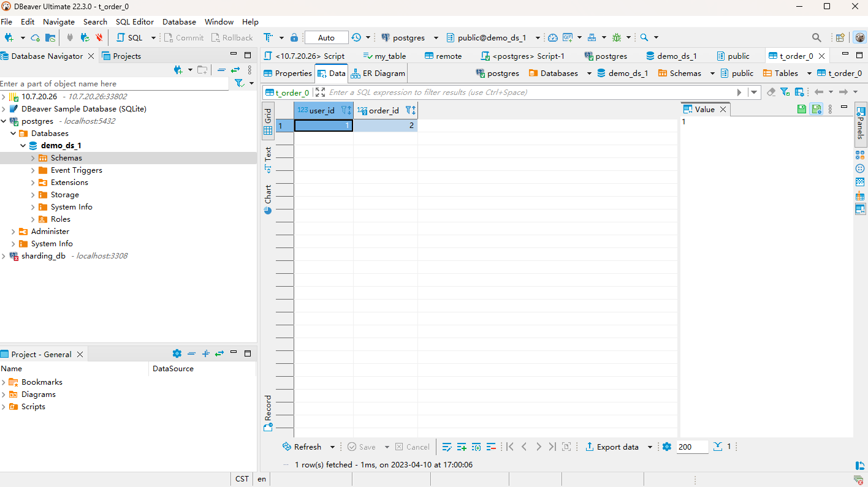868x487 pixels.
Task: Select the order_id cell with value 2
Action: [386, 126]
